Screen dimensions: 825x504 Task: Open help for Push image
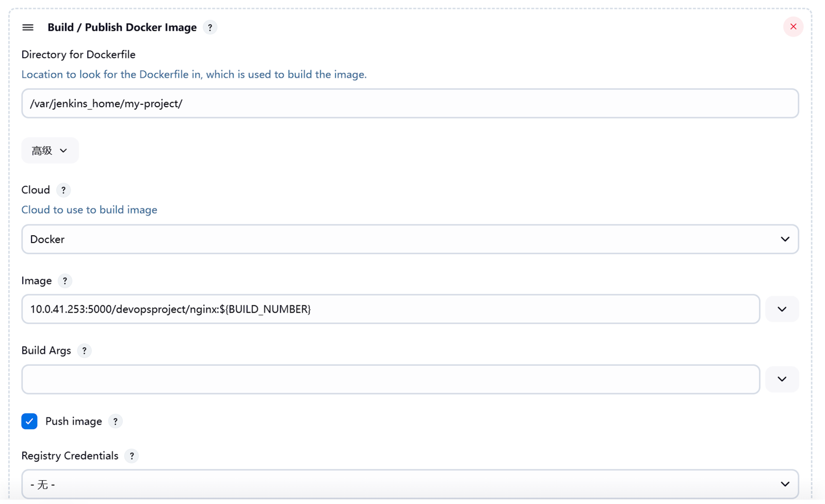point(116,421)
